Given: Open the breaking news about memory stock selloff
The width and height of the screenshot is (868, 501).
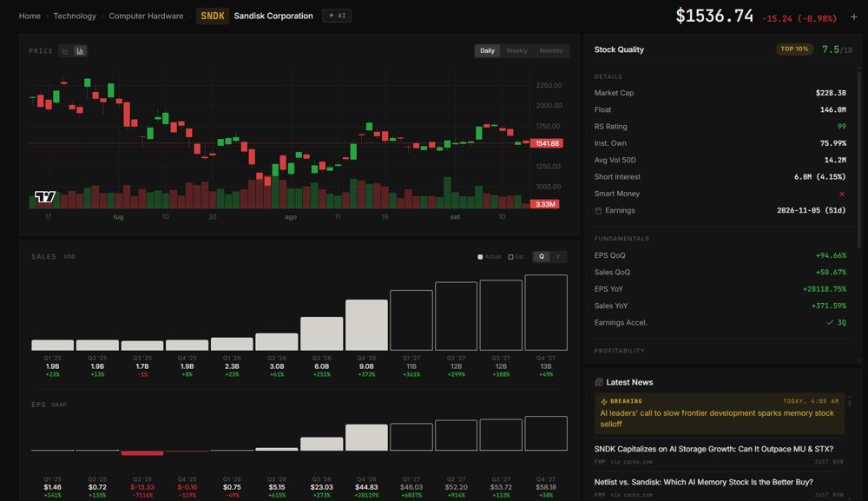Looking at the screenshot, I should click(x=720, y=413).
